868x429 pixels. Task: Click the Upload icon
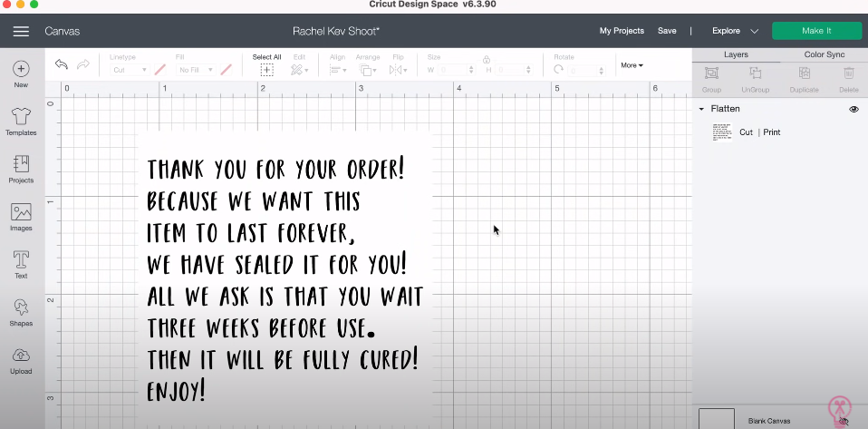[21, 356]
